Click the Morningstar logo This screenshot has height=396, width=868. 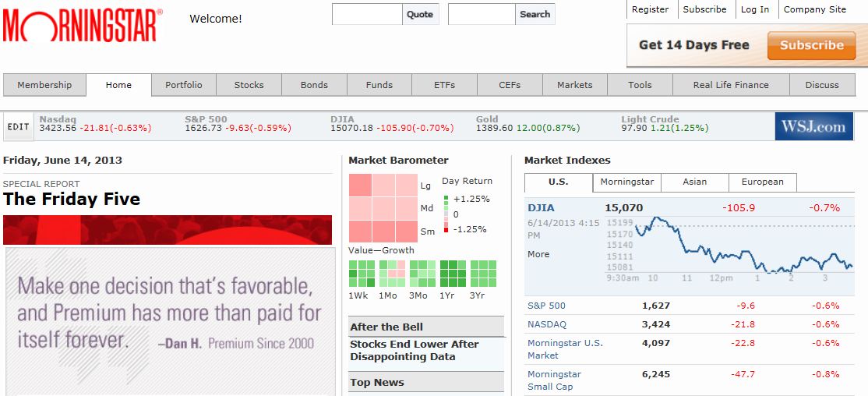83,25
